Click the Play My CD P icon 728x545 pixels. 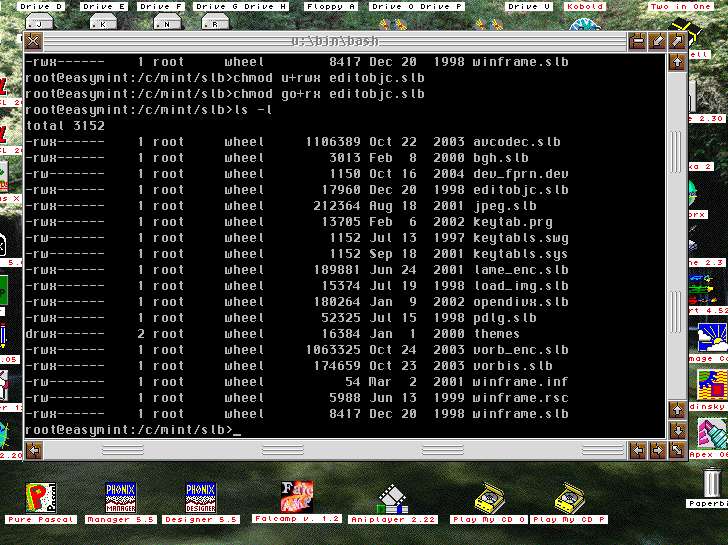569,497
